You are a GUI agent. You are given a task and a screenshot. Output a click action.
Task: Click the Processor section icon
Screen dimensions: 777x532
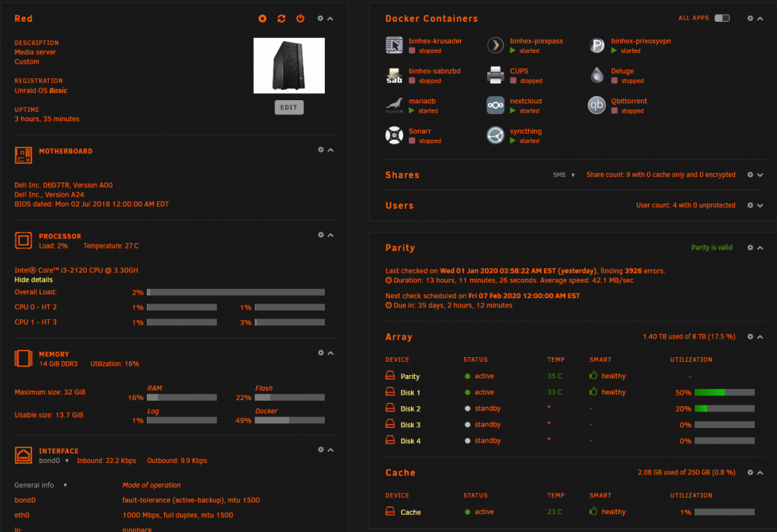(23, 240)
